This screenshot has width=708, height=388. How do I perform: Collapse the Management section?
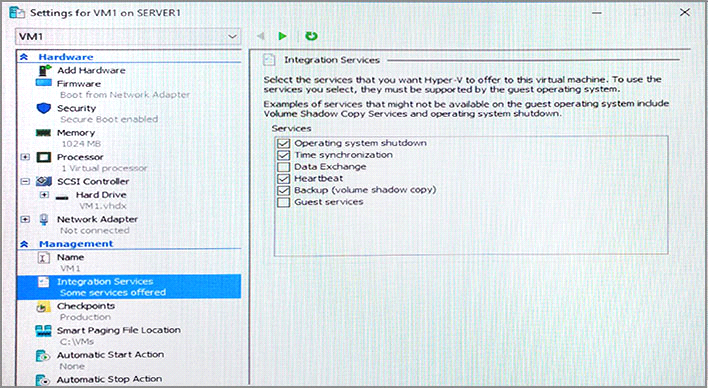[x=24, y=244]
